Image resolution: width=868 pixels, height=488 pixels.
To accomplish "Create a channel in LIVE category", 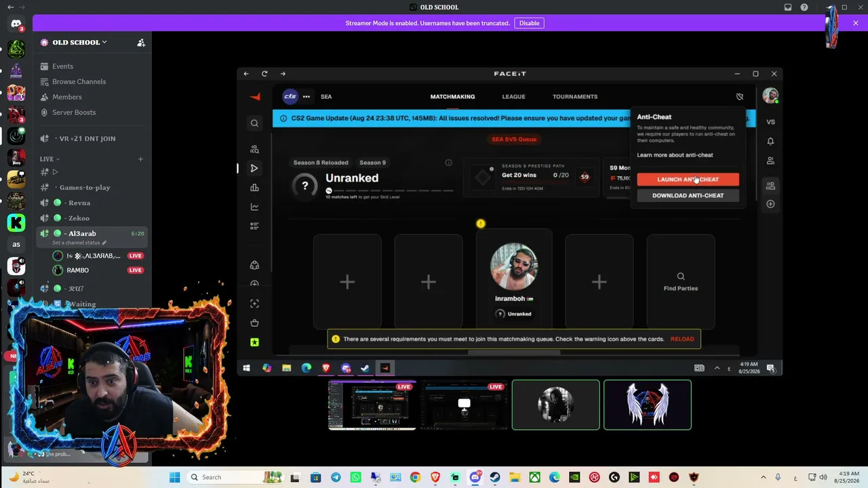I will click(x=140, y=159).
